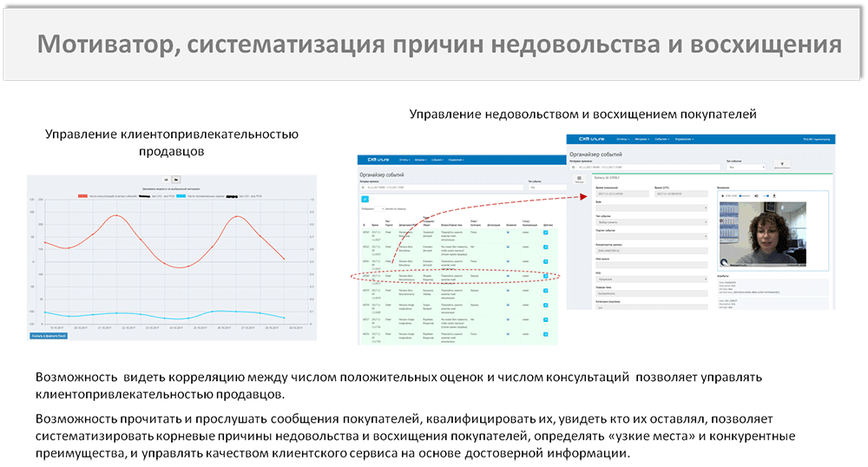Click the play button in the media player

[x=721, y=195]
